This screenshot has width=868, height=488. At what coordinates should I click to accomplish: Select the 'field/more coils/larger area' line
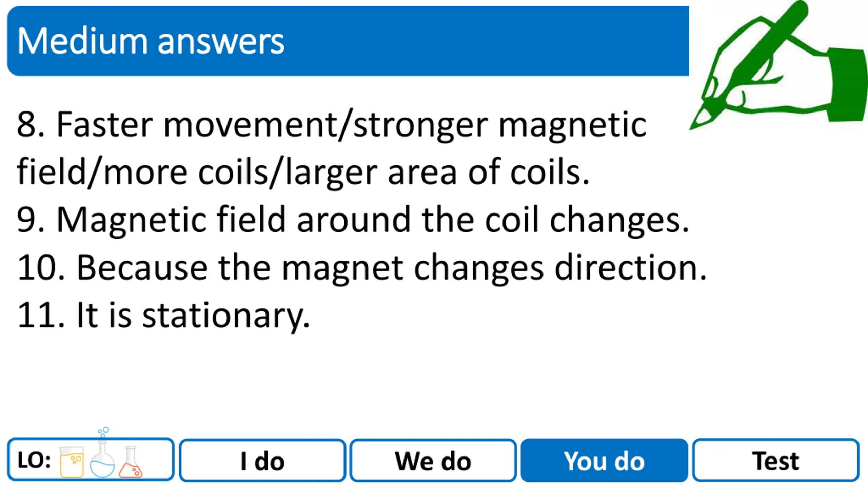(x=303, y=173)
